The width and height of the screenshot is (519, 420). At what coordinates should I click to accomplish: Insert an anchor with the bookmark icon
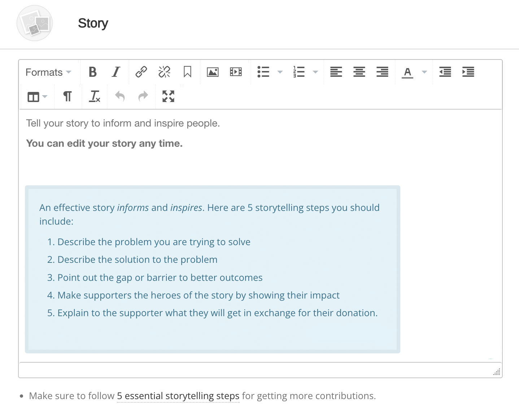pos(187,72)
